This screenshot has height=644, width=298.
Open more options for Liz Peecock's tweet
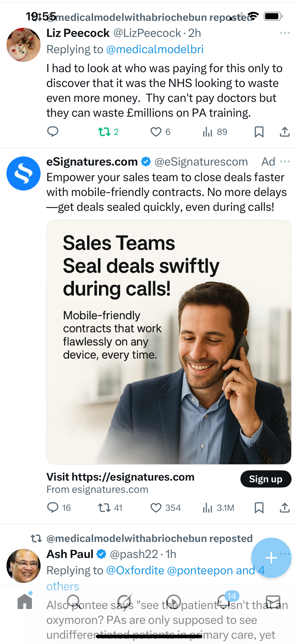285,33
